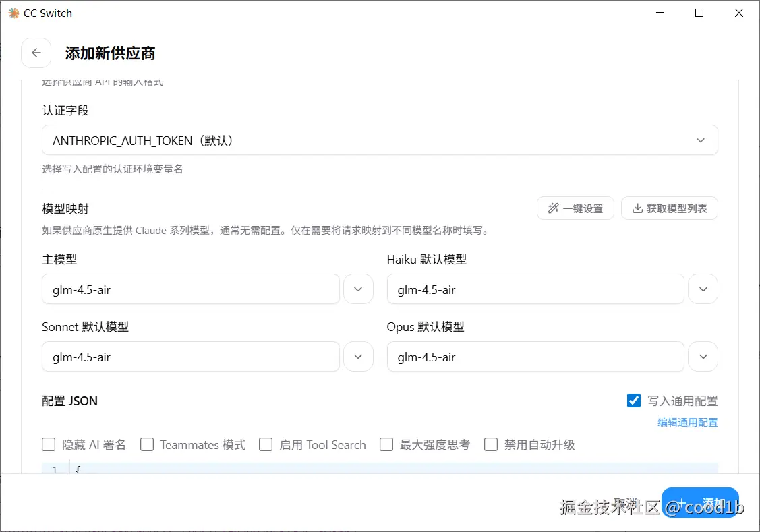Screen dimensions: 760x532
Task: Click the 配置 JSON heading
Action: coord(70,401)
